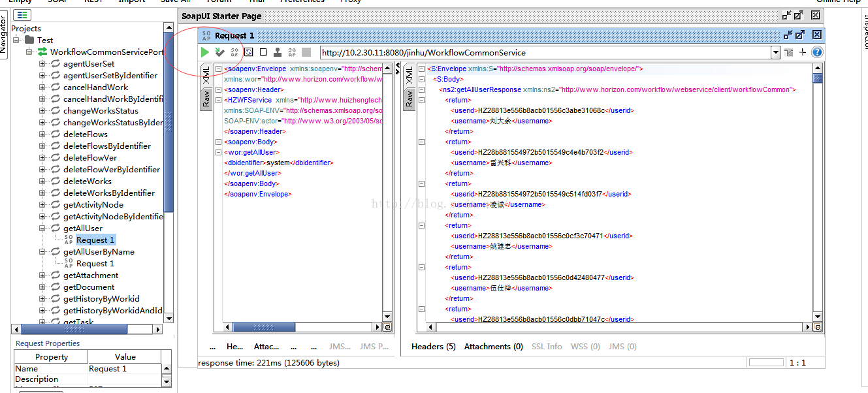Viewport: 868px width, 393px height.
Task: Select getActivityNode operation in tree
Action: tap(93, 204)
